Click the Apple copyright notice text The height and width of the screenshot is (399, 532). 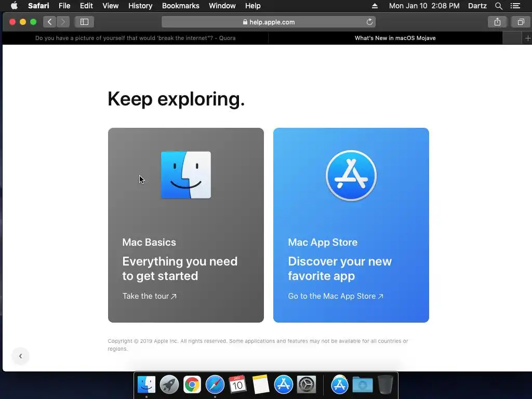pos(258,345)
